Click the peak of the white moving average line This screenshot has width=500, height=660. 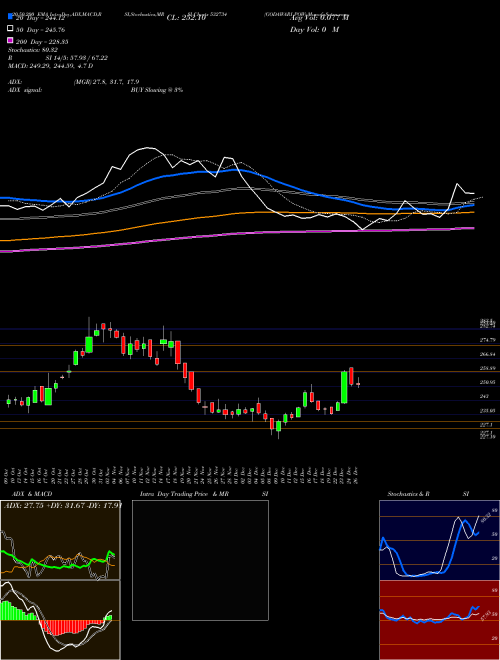click(147, 148)
